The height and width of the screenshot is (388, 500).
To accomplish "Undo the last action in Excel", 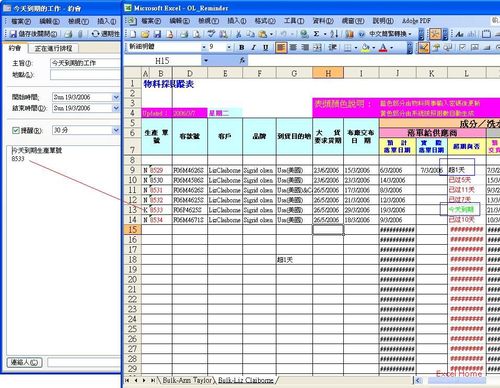I will [x=284, y=34].
